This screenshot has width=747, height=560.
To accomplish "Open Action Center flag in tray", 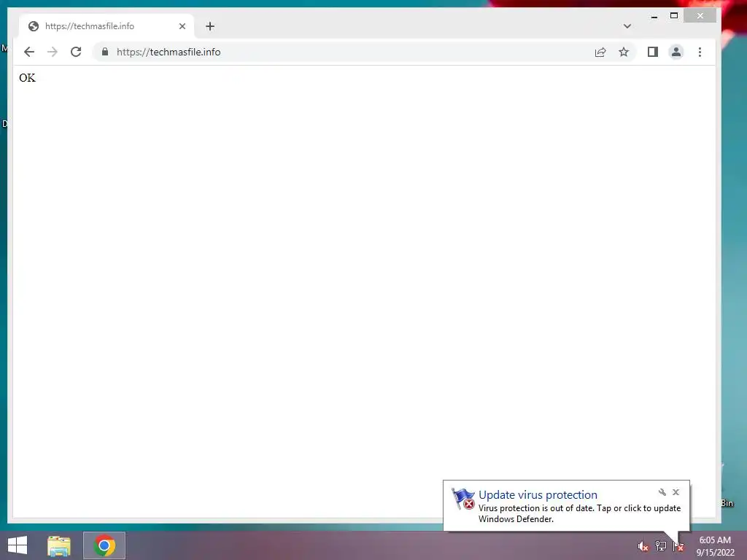I will coord(678,546).
